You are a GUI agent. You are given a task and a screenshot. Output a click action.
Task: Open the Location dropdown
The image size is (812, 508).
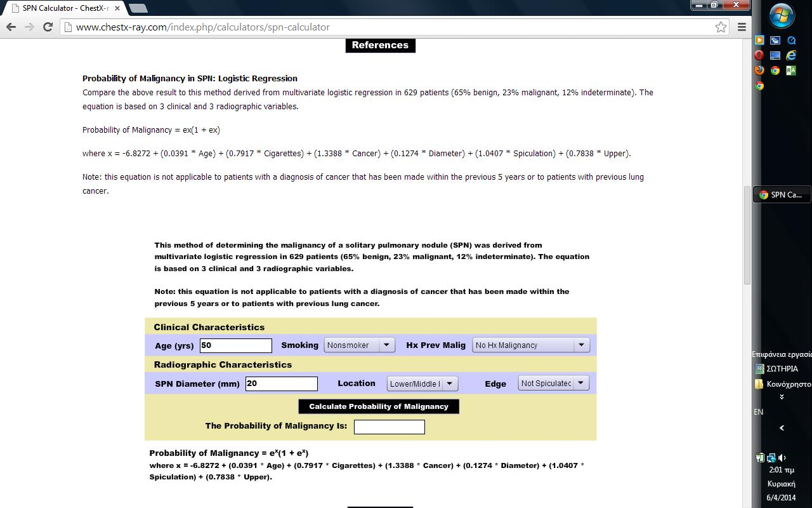coord(422,384)
